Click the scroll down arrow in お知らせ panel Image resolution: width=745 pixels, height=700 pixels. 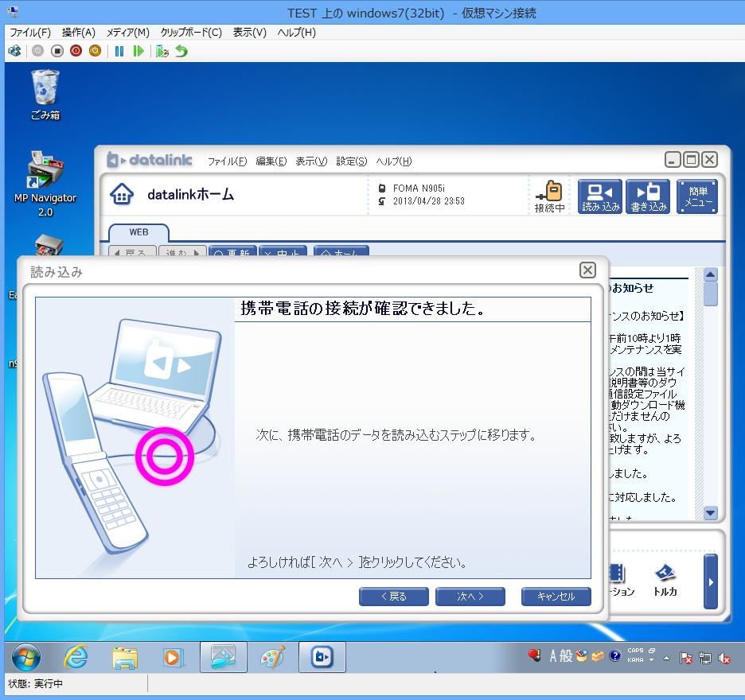click(711, 513)
